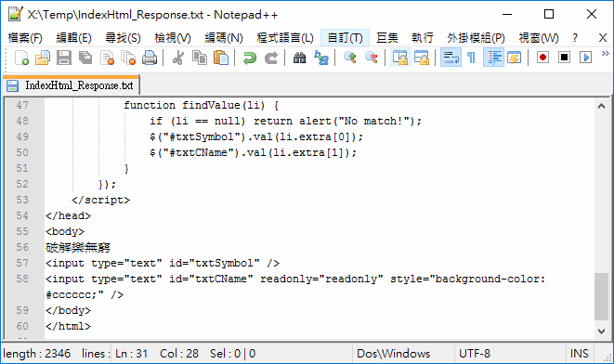Click the '</body>' closing tag

68,310
